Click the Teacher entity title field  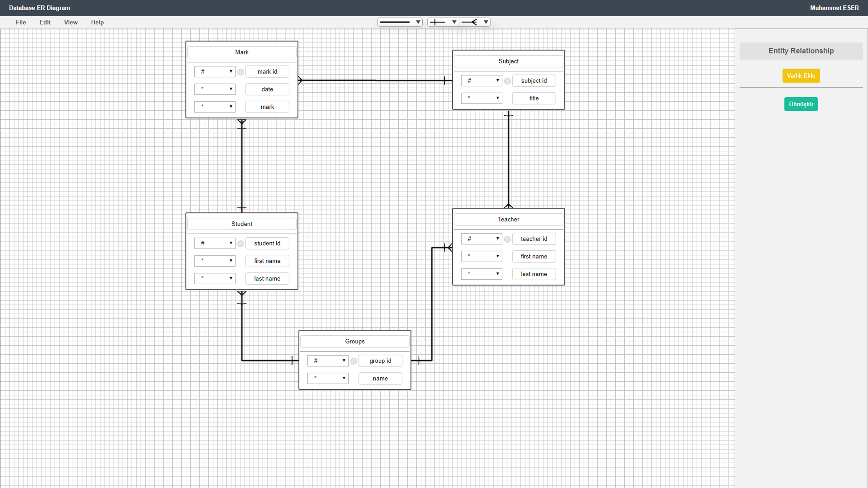[x=508, y=219]
